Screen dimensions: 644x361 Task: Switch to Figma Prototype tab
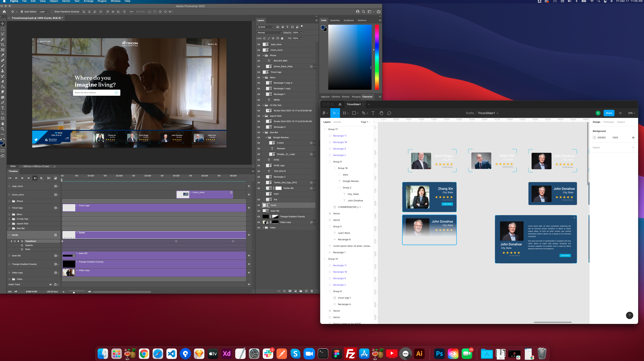[x=608, y=122]
